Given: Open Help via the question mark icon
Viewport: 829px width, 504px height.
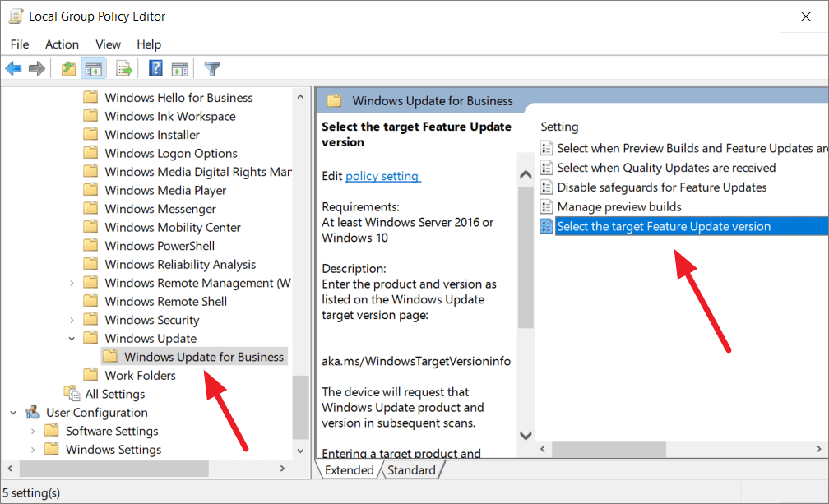Looking at the screenshot, I should 155,69.
